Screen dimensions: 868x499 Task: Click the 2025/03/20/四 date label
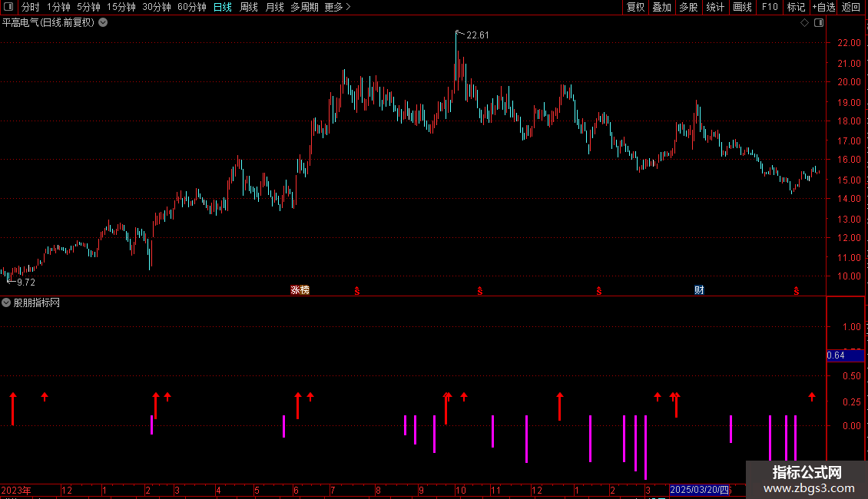pos(700,490)
